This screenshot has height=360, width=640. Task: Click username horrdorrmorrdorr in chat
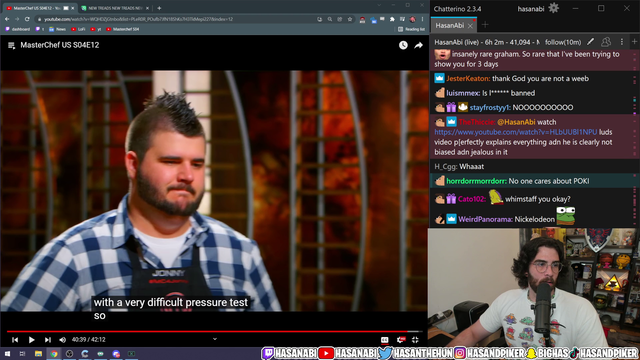coord(476,181)
